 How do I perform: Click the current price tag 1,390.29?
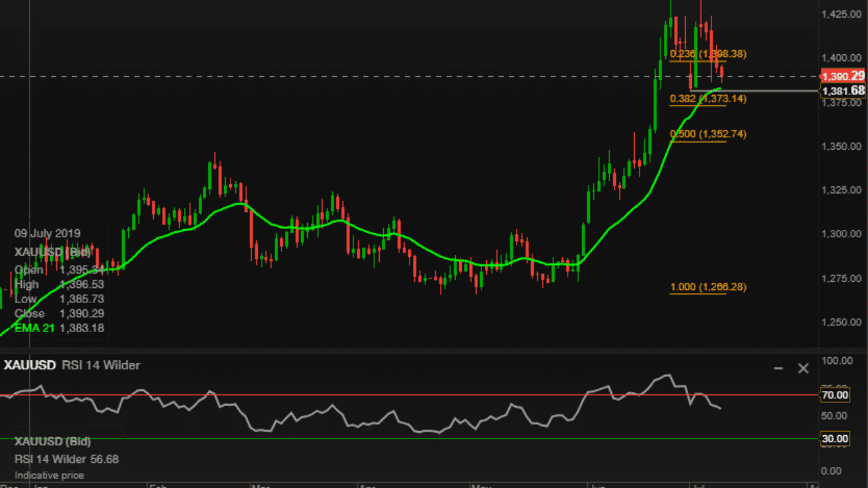click(844, 76)
